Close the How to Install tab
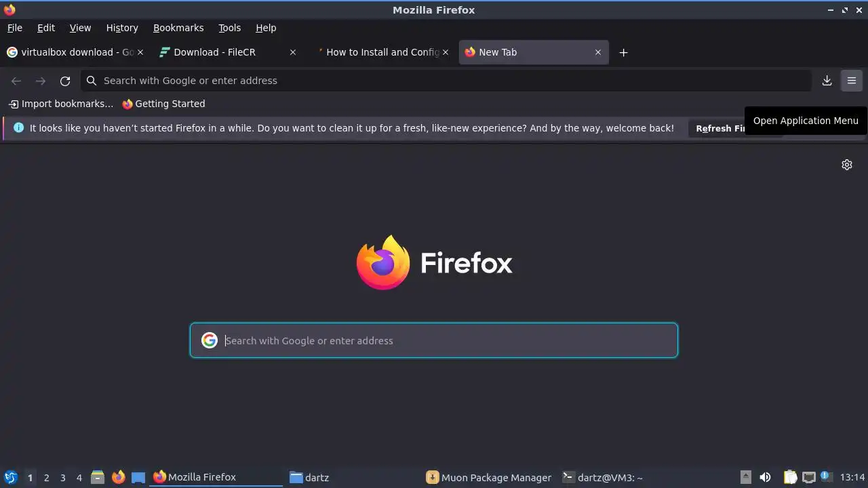Screen dimensions: 868x488 [446, 52]
